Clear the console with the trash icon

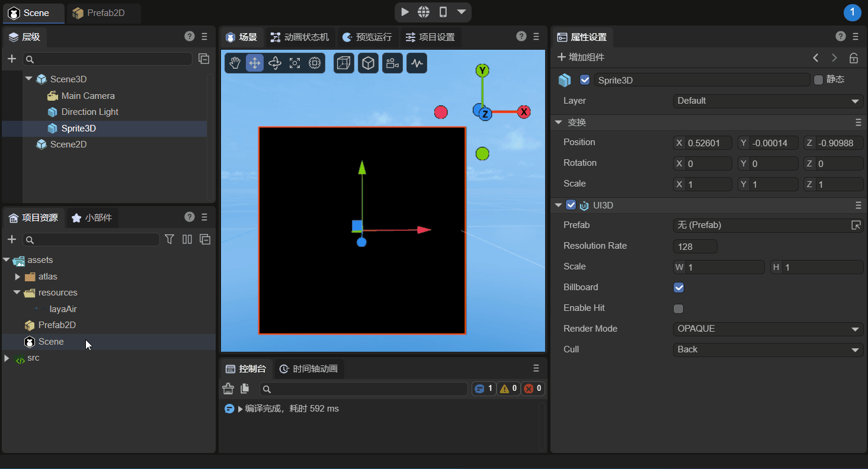(228, 388)
